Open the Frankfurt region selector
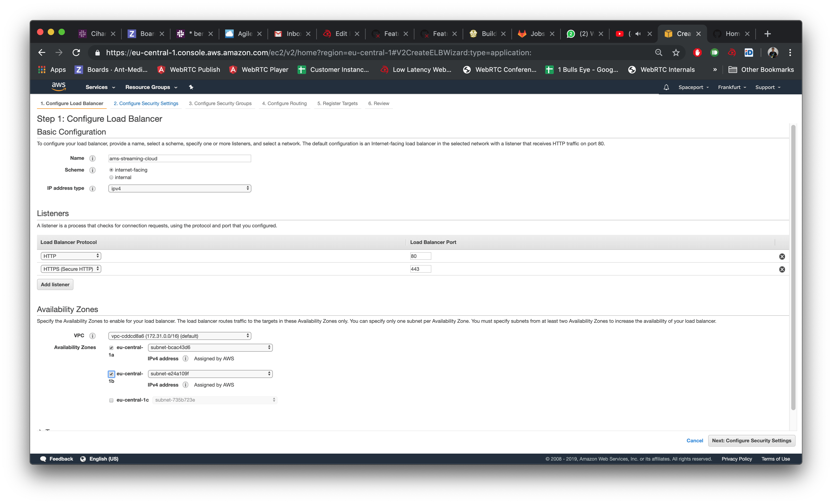Viewport: 832px width, 504px height. pos(732,87)
